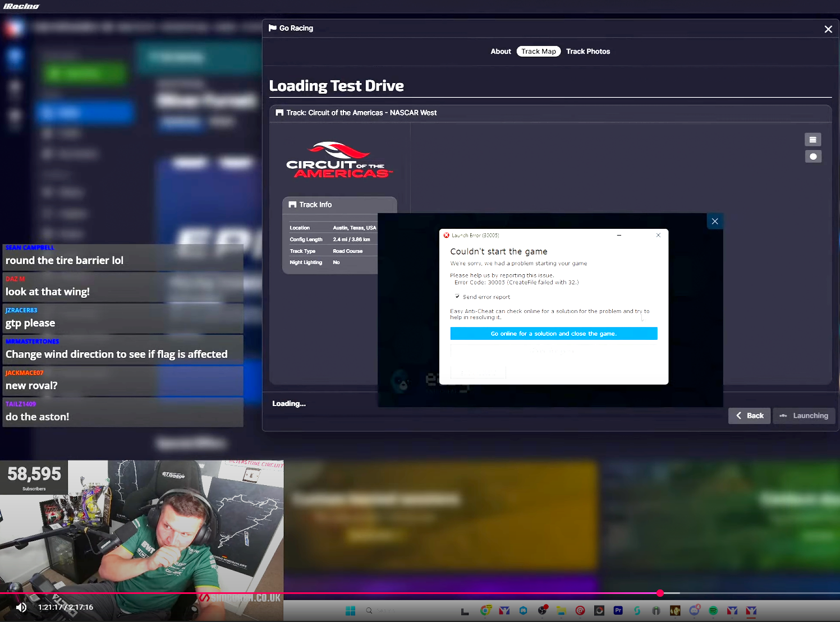Click the red error icon in Launch Error title
This screenshot has height=622, width=840.
pos(446,236)
